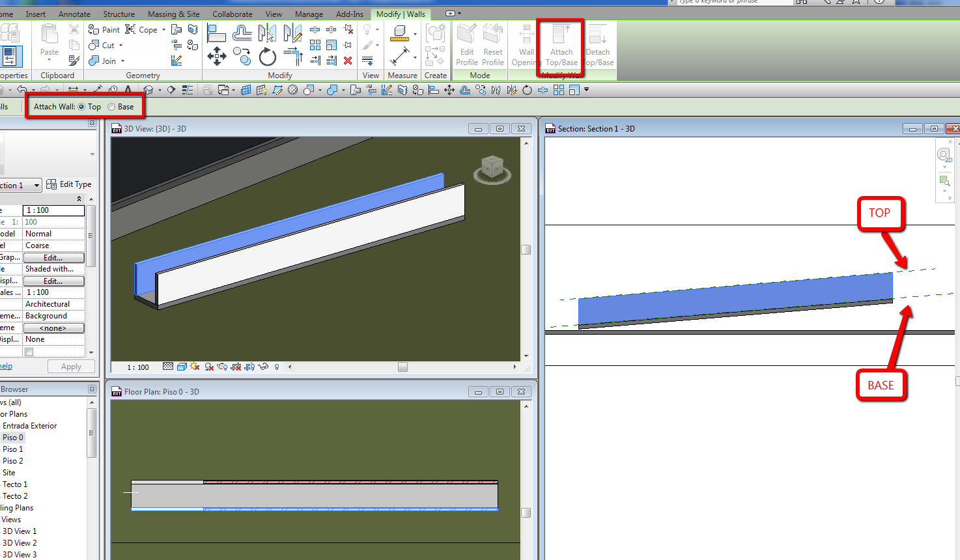The height and width of the screenshot is (560, 960).
Task: Click the red Delete X icon
Action: tap(348, 61)
